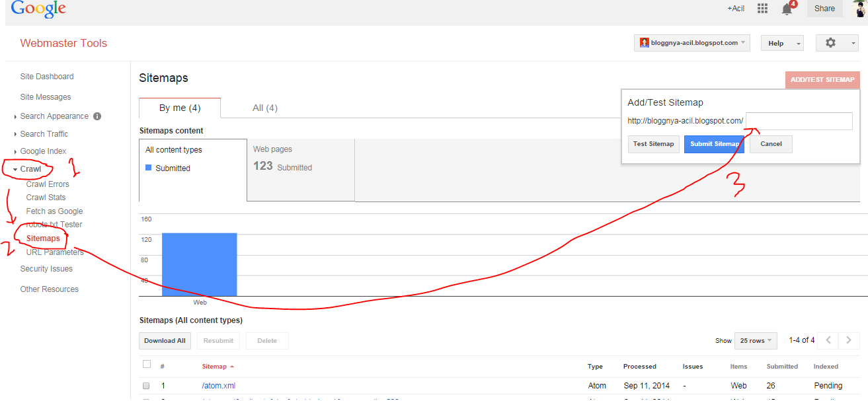This screenshot has width=868, height=401.
Task: Check the /atom.xml row checkbox
Action: [x=146, y=386]
